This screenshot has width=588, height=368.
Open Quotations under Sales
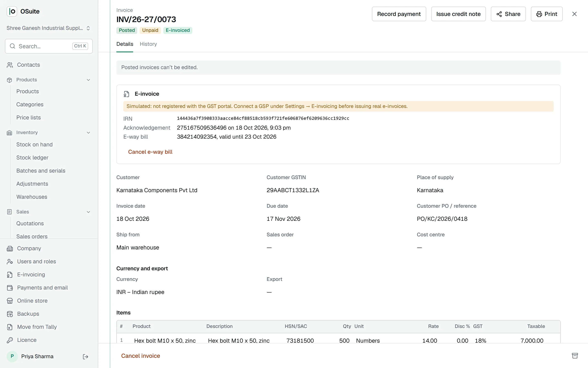click(x=30, y=223)
